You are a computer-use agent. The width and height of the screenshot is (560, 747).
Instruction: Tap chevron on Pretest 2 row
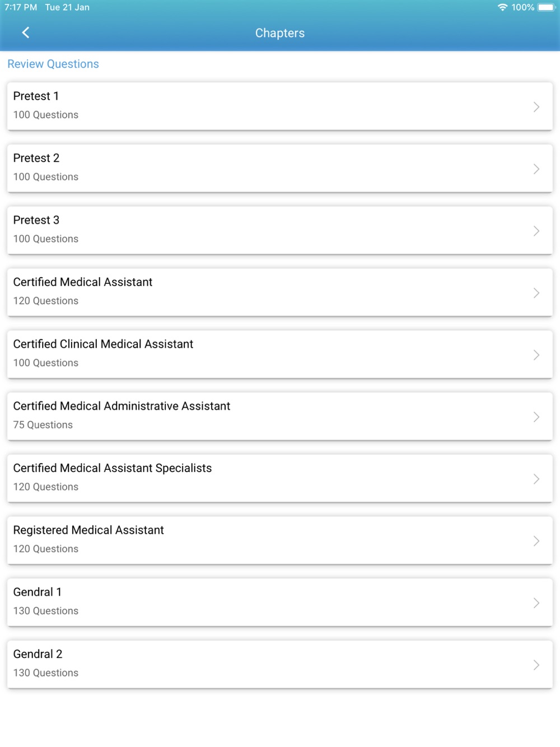click(536, 169)
